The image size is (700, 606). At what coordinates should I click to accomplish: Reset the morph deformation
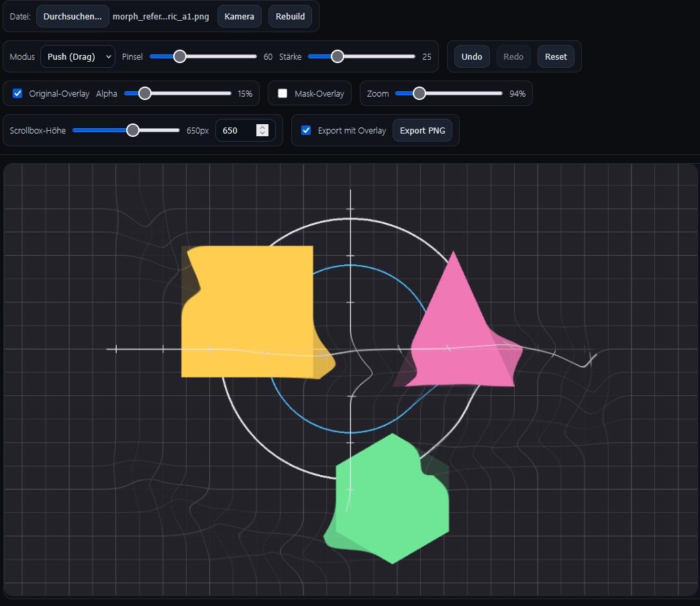pyautogui.click(x=556, y=57)
